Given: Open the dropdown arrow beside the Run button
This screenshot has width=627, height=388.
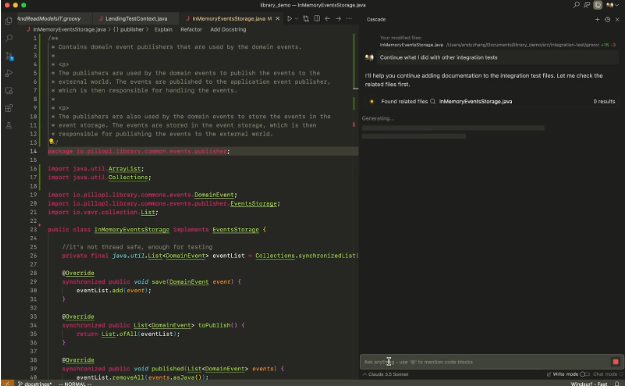Looking at the screenshot, I should coord(296,19).
